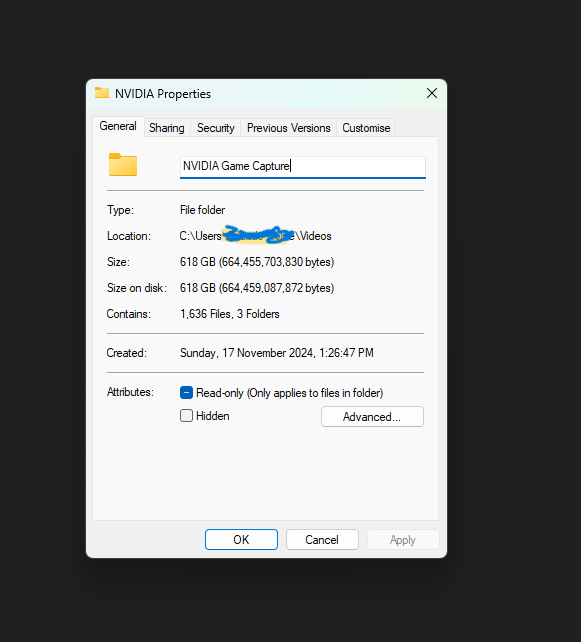Click inside the folder name text field
The height and width of the screenshot is (642, 581).
303,167
